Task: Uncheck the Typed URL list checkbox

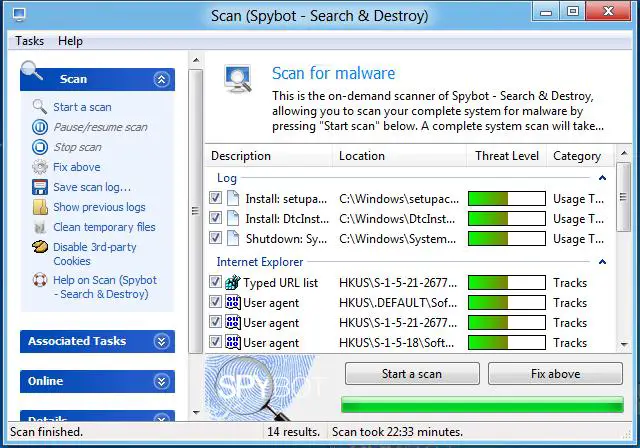Action: click(x=215, y=282)
